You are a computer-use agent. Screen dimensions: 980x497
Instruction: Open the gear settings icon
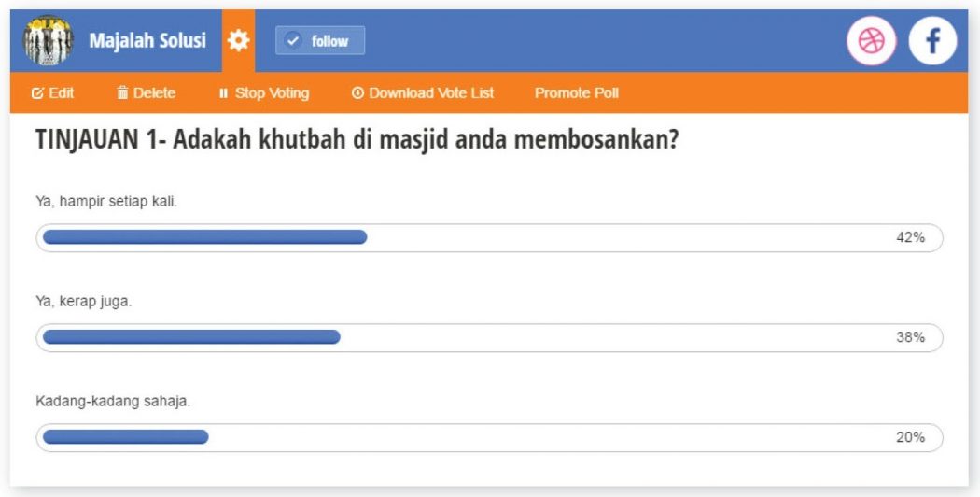pyautogui.click(x=239, y=41)
